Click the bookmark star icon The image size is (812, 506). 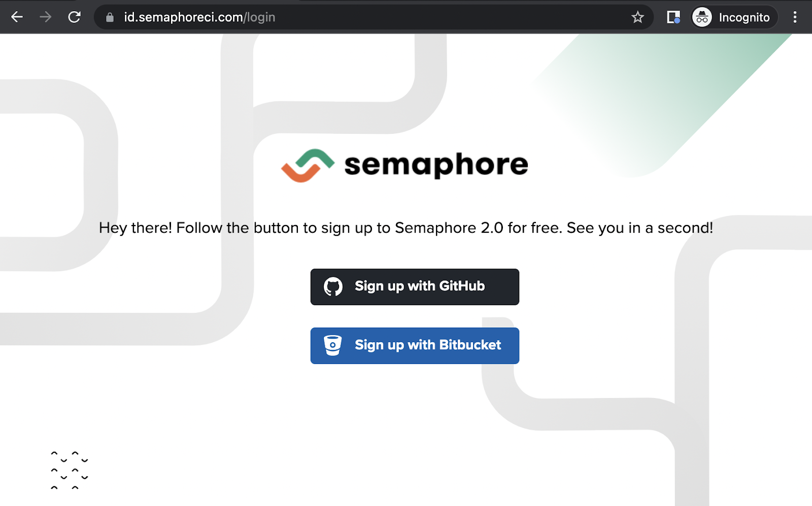point(637,17)
